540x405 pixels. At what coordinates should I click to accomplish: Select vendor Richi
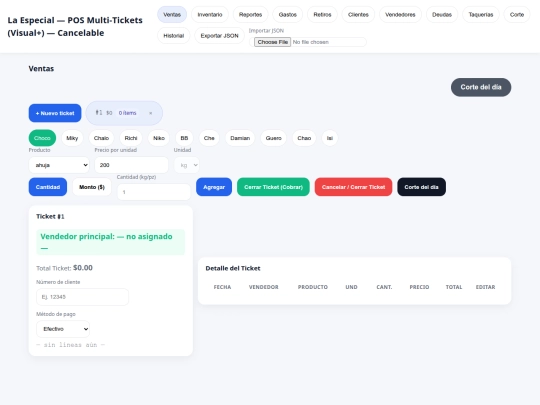(x=131, y=138)
